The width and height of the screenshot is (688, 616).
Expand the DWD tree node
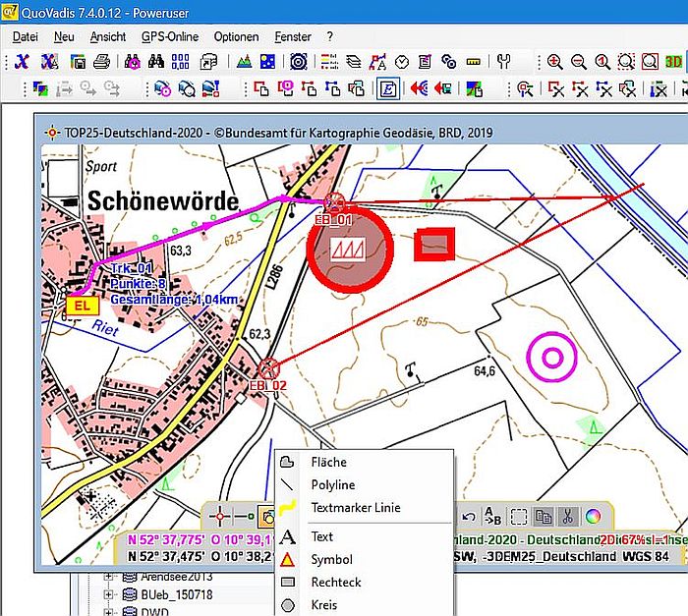click(108, 612)
